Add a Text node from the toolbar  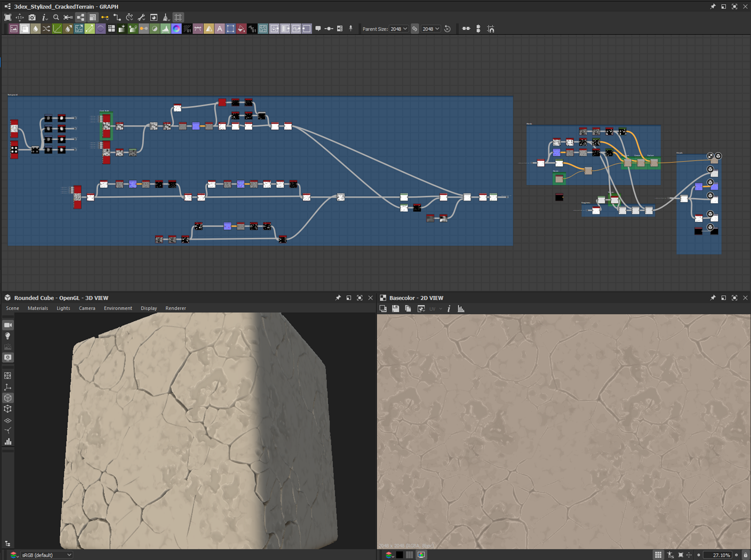pyautogui.click(x=220, y=29)
